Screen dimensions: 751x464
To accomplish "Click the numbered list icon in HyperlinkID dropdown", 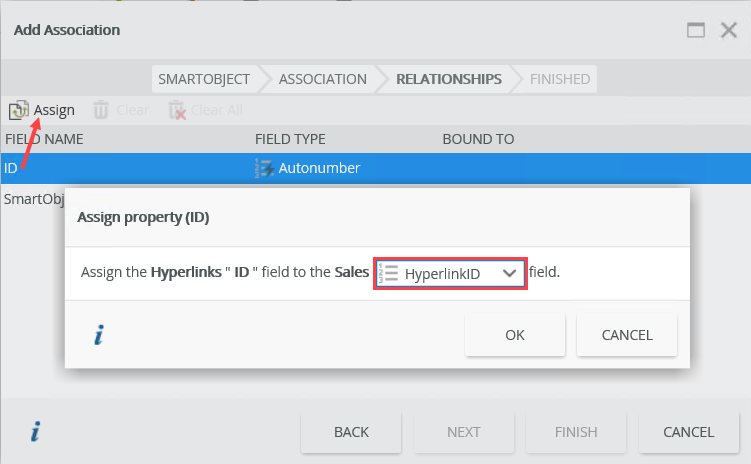I will pyautogui.click(x=388, y=273).
